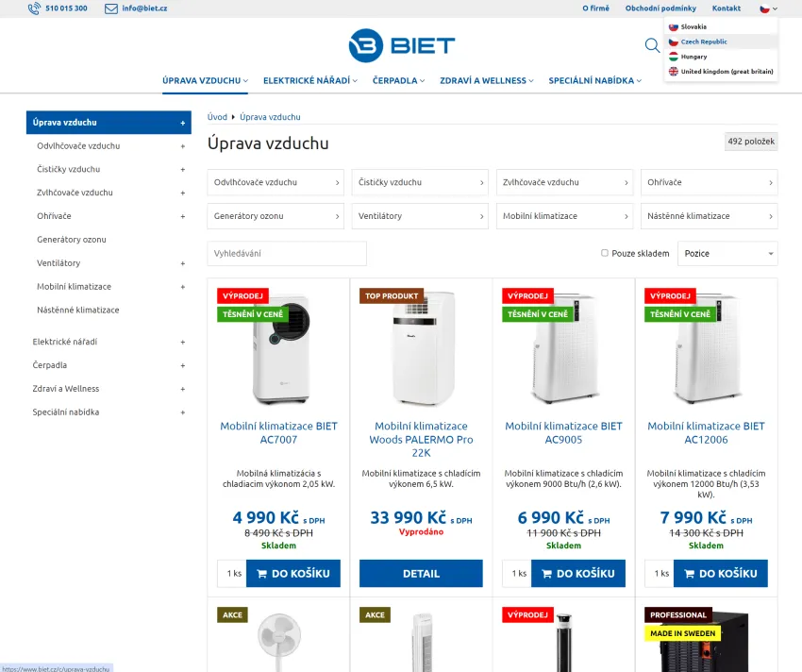The image size is (802, 672).
Task: Open the pedestal fan product with AKCE badge
Action: pos(278,641)
